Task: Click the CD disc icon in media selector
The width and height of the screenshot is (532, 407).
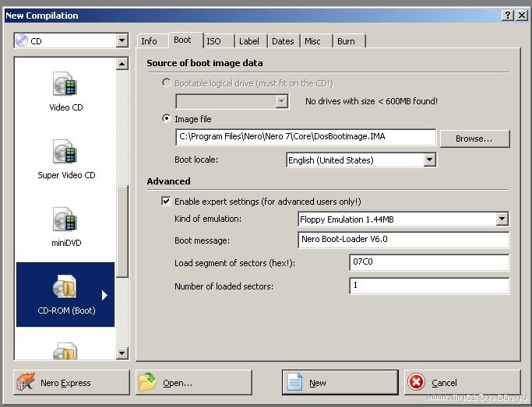Action: coord(22,41)
